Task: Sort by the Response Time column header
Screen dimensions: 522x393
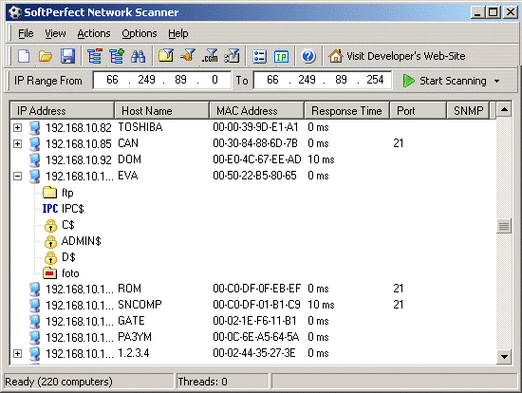Action: 347,111
